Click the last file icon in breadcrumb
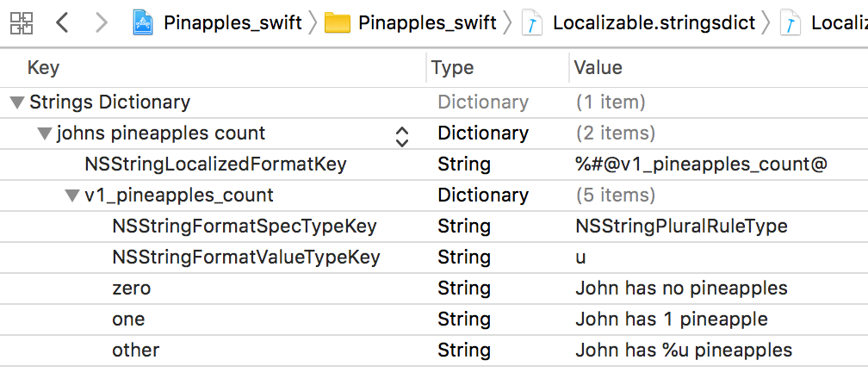Image resolution: width=868 pixels, height=391 pixels. [x=790, y=23]
